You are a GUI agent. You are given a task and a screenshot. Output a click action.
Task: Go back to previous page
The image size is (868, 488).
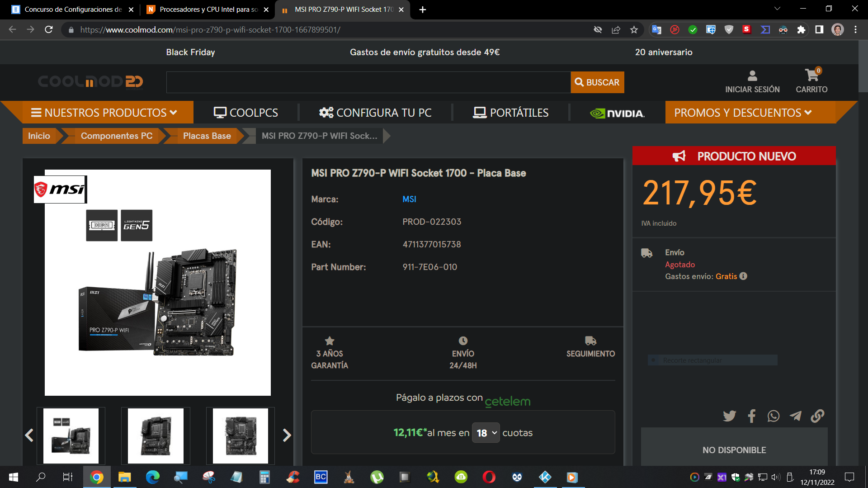[13, 30]
